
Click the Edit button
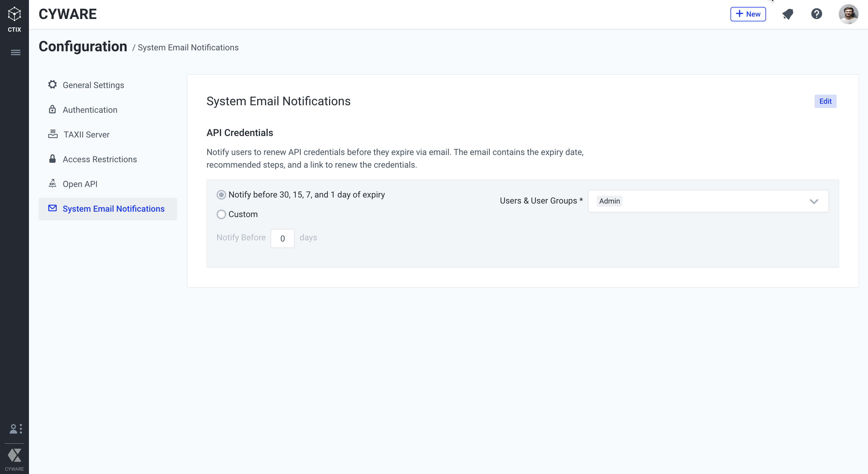[825, 101]
